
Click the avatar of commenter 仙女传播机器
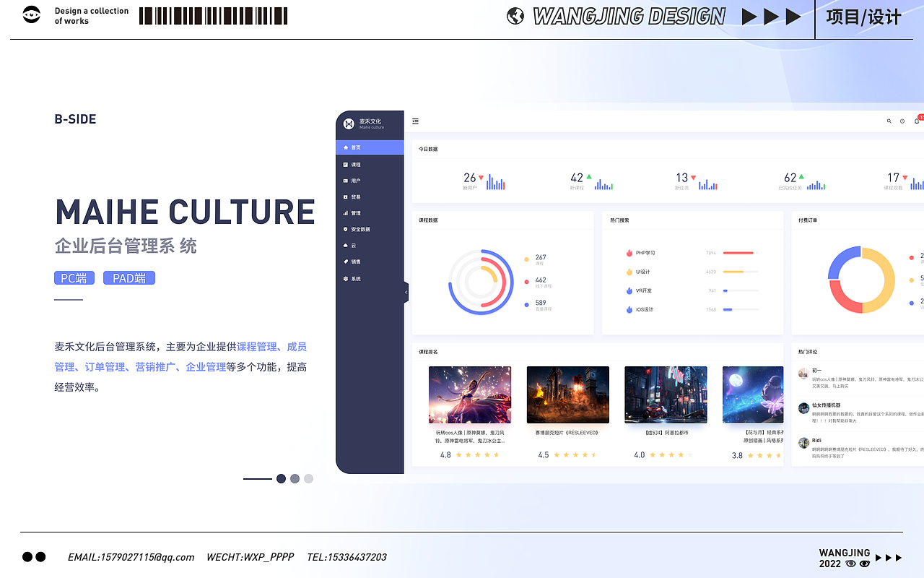[803, 408]
